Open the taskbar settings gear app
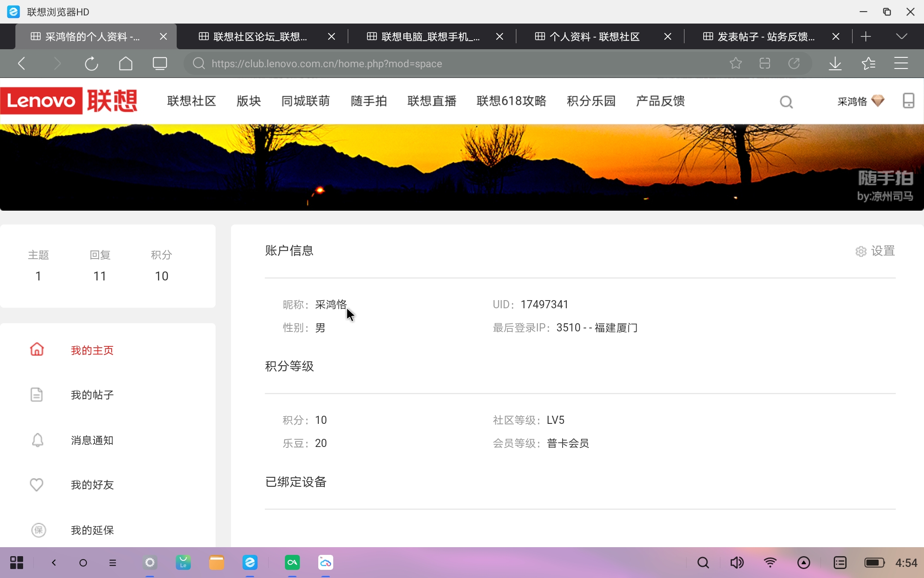 [x=150, y=563]
